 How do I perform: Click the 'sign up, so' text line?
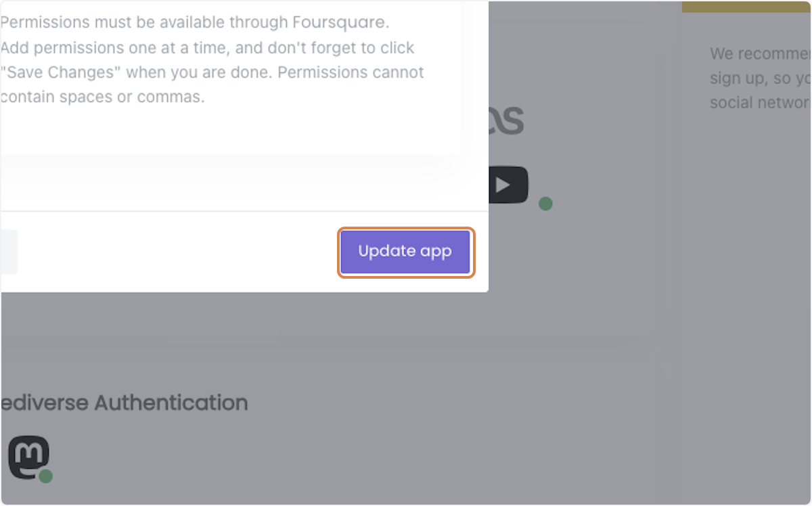[761, 78]
